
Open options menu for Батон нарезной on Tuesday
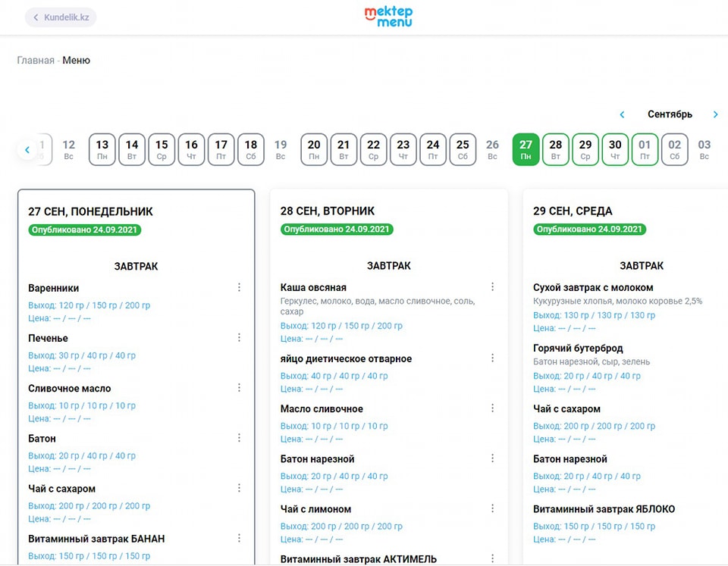(492, 458)
